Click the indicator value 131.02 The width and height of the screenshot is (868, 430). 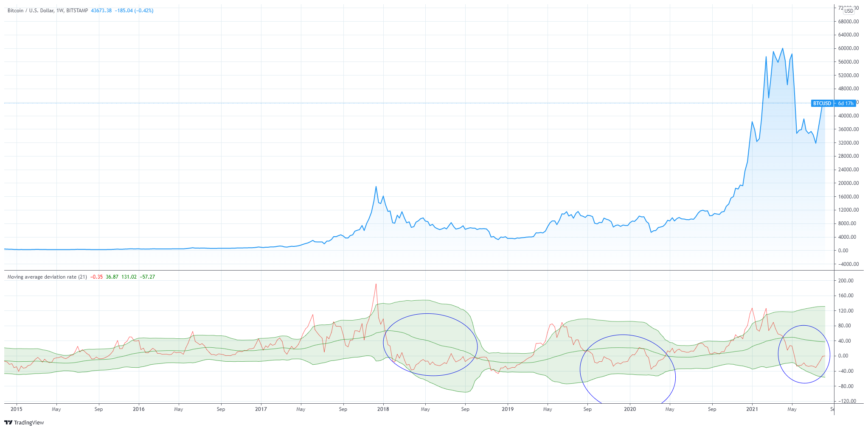pos(129,277)
